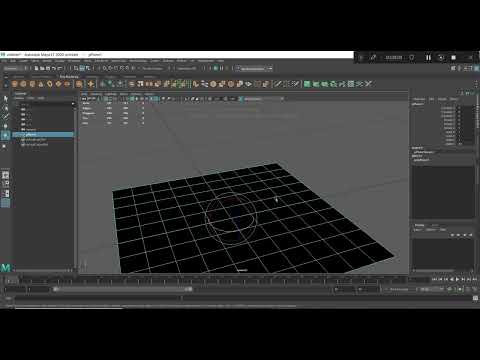Open the viewport Lighting menu
Viewport: 480px width, 360px height.
(x=110, y=94)
